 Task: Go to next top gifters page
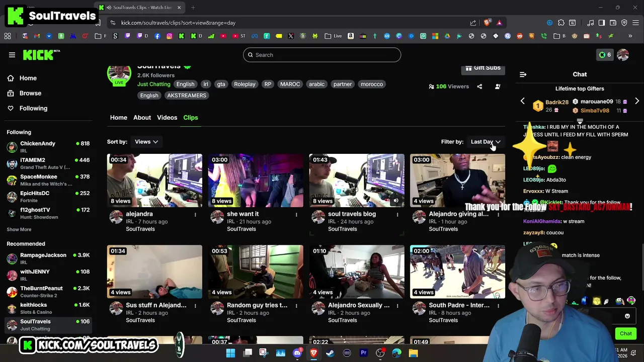pyautogui.click(x=637, y=101)
